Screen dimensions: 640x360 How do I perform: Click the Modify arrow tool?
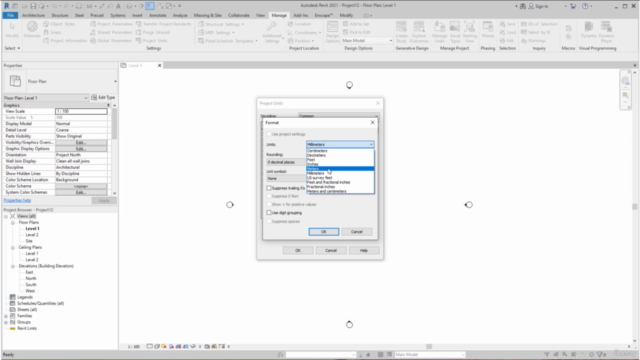click(12, 30)
